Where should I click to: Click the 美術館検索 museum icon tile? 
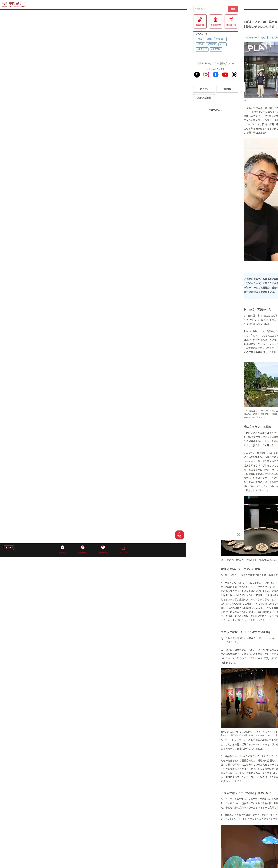tap(216, 21)
